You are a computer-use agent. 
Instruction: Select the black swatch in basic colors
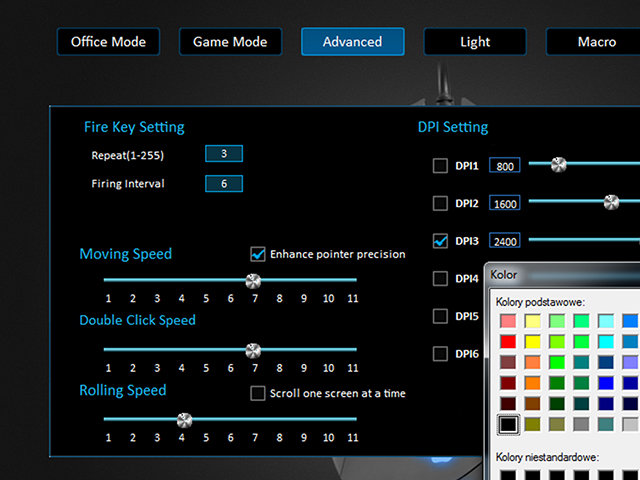[x=509, y=424]
